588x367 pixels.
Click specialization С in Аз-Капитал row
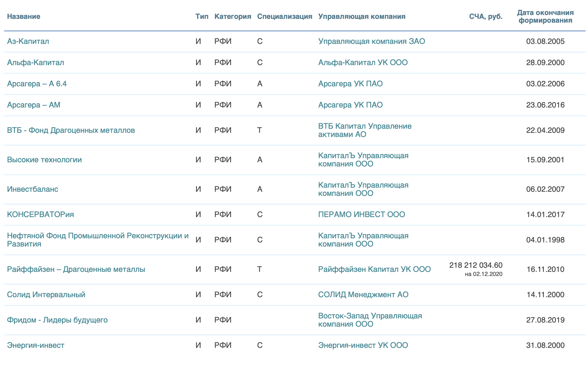point(260,41)
